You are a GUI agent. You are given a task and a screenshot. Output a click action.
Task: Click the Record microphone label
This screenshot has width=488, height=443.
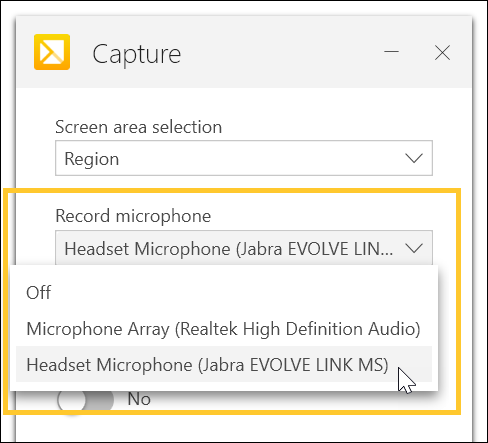click(133, 216)
